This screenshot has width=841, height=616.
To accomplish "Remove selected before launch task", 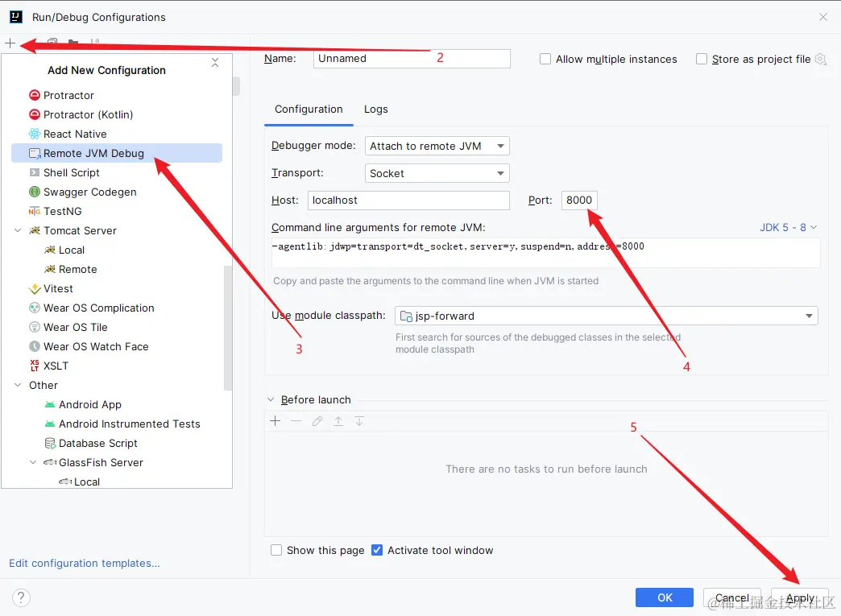I will click(x=296, y=421).
